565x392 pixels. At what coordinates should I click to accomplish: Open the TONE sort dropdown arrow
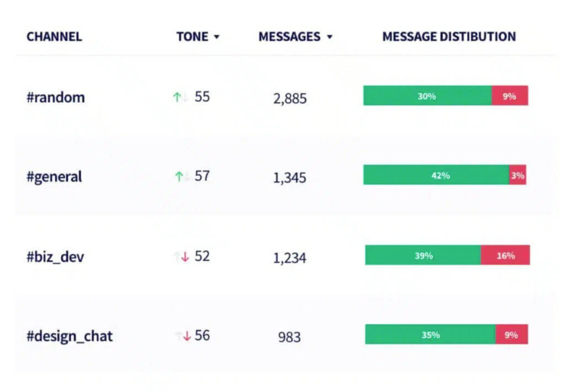point(216,37)
